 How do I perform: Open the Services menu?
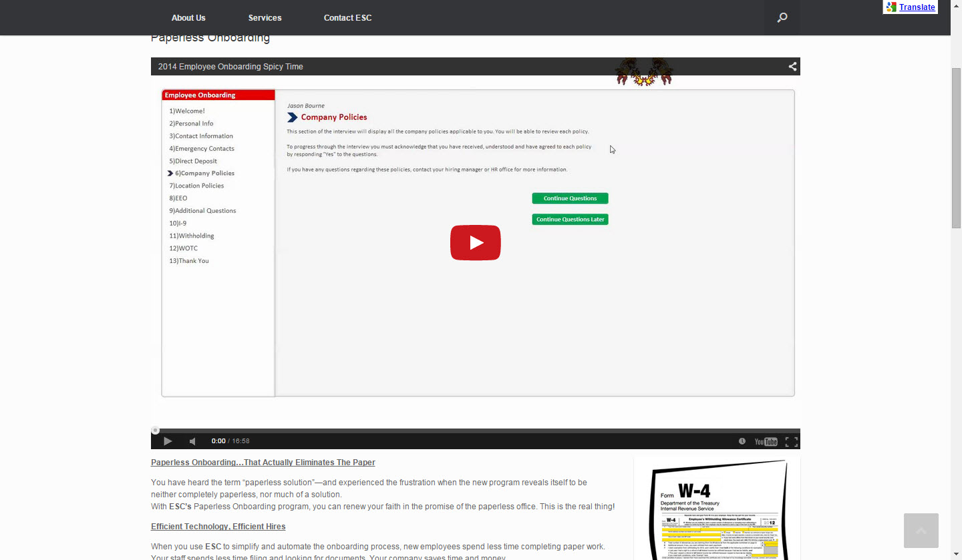coord(265,18)
